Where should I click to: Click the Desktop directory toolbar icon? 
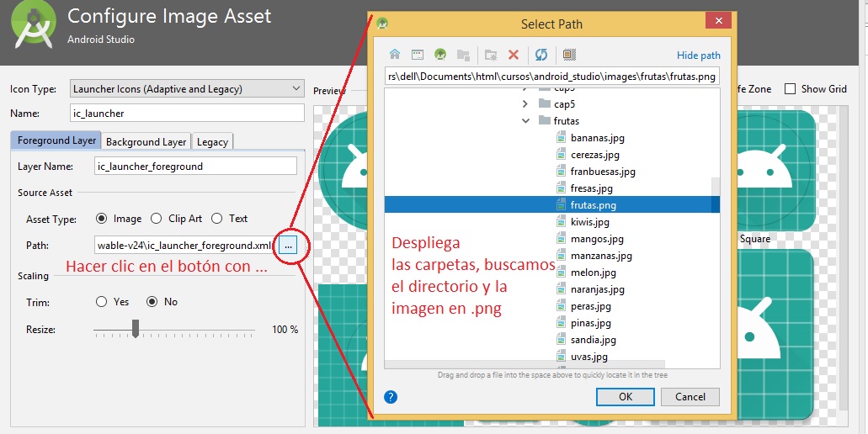pos(417,55)
